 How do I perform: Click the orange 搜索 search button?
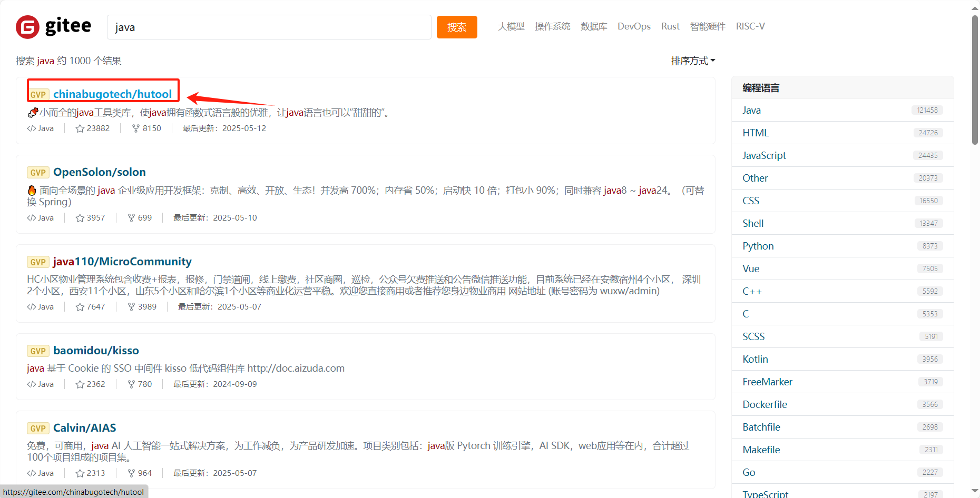[x=457, y=27]
